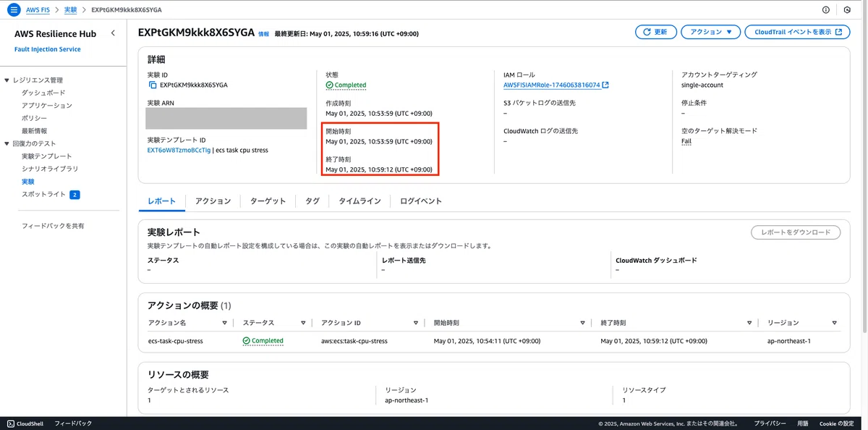
Task: Click ap-northeast-1 in action summary row
Action: (x=789, y=341)
